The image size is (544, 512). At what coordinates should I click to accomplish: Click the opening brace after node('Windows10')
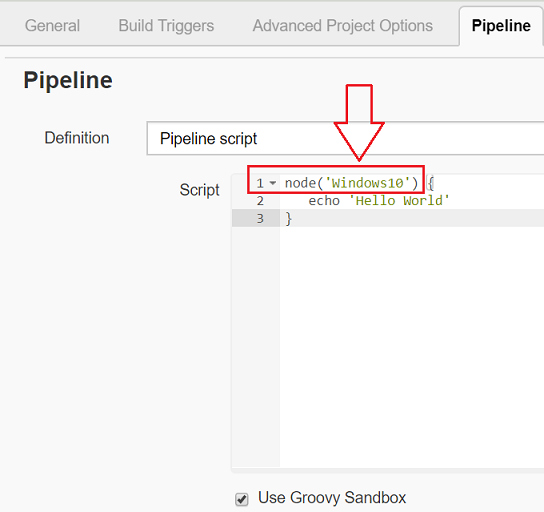(431, 183)
